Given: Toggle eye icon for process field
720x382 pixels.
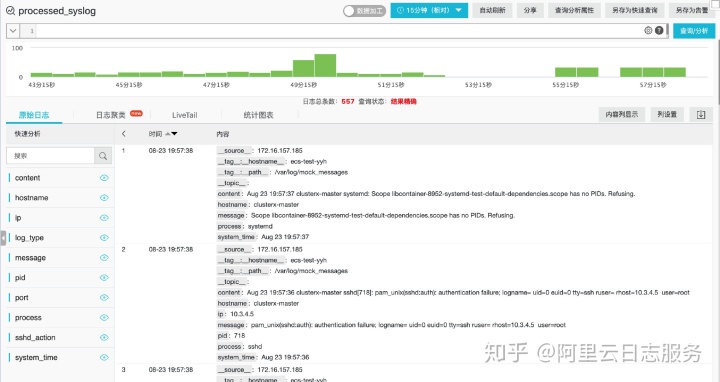Looking at the screenshot, I should click(104, 317).
